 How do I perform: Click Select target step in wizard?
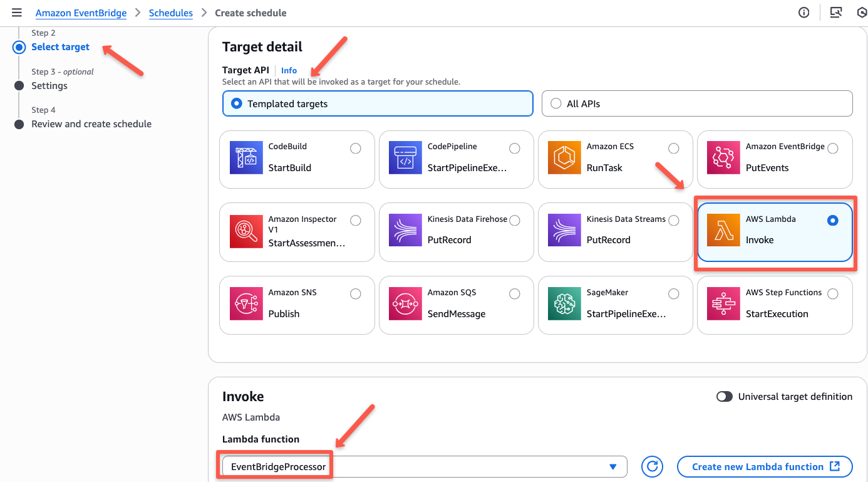pos(61,47)
